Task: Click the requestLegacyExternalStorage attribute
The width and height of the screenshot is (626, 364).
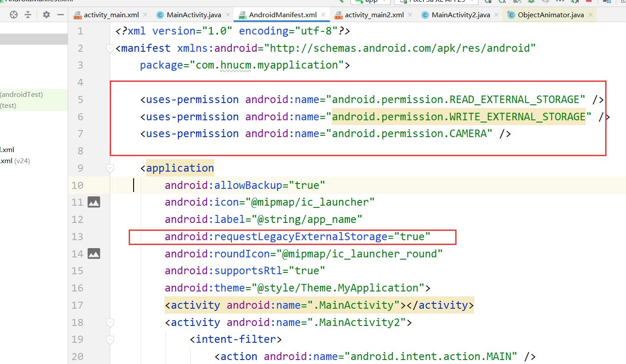Action: pos(298,237)
